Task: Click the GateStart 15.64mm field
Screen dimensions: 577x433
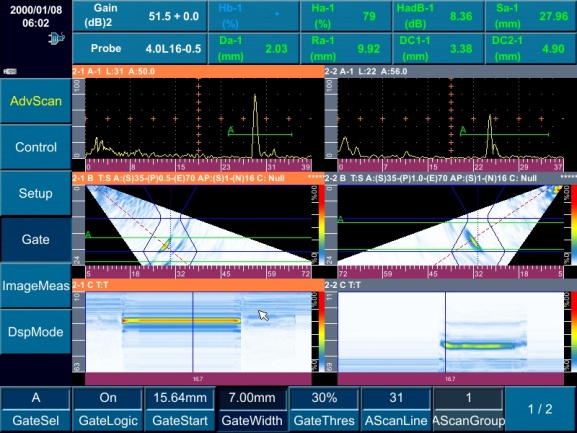Action: (180, 409)
